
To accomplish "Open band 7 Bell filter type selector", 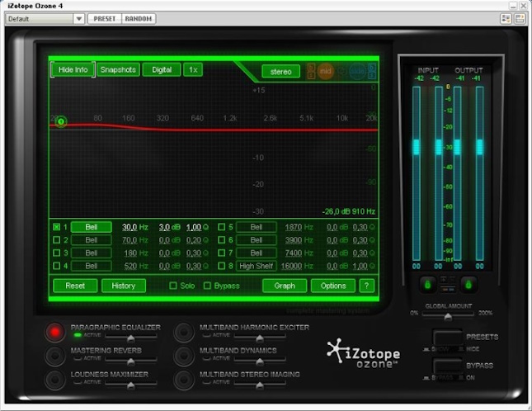I will coord(257,253).
